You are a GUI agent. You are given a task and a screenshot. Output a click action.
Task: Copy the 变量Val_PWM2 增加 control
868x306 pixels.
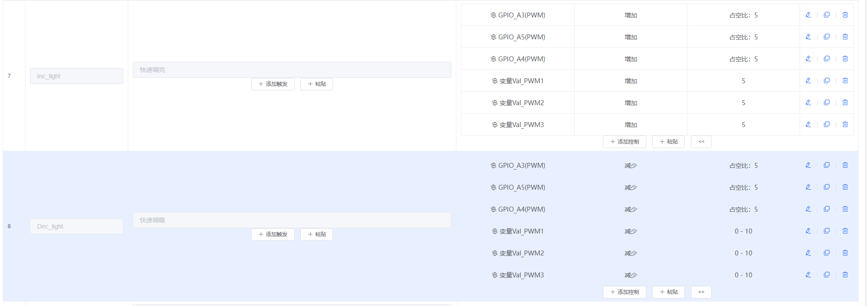(x=826, y=102)
